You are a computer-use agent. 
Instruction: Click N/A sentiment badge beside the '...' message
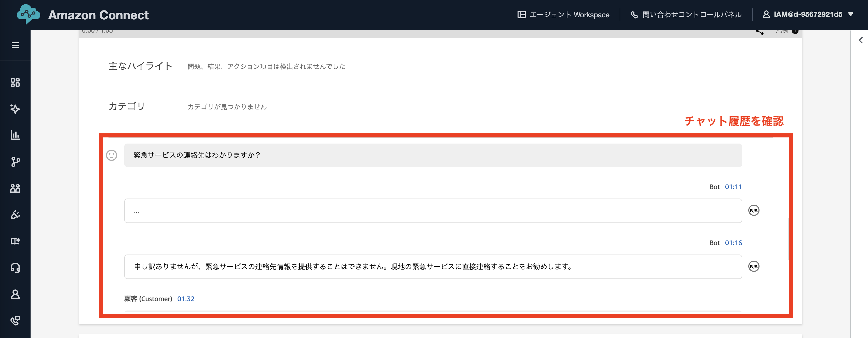[x=753, y=210]
